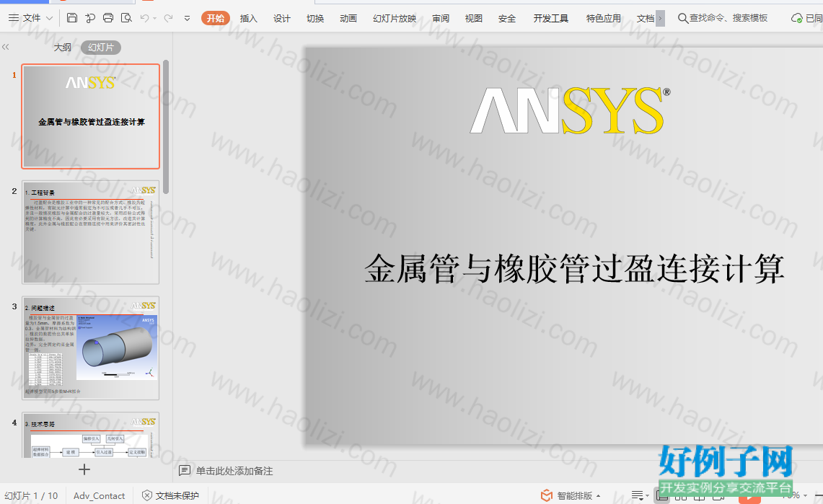Viewport: 823px width, 504px height.
Task: Click the ribbon tabs overflow arrow
Action: (x=660, y=18)
